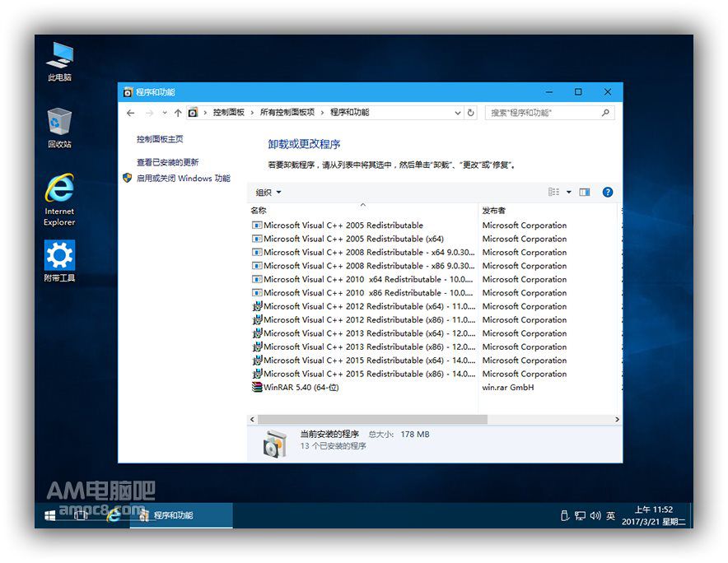Select the 回收站 recycle bin icon
This screenshot has height=563, width=728.
tap(59, 128)
